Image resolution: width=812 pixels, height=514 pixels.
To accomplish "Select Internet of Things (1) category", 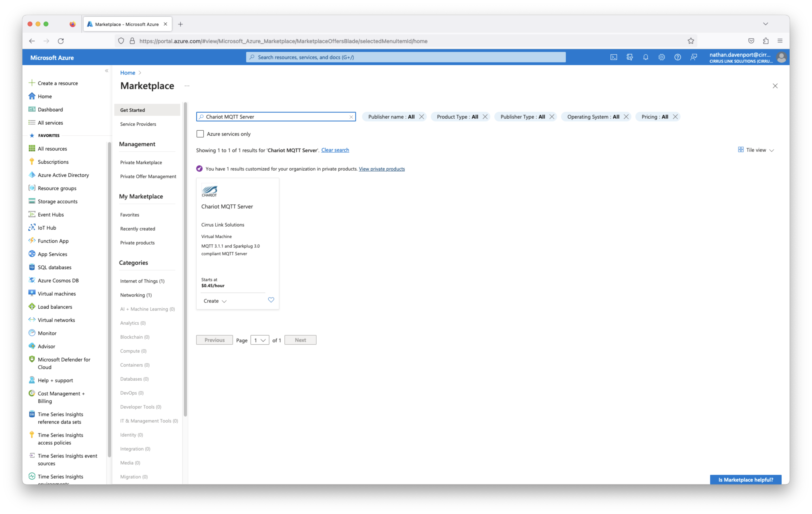I will coord(142,281).
